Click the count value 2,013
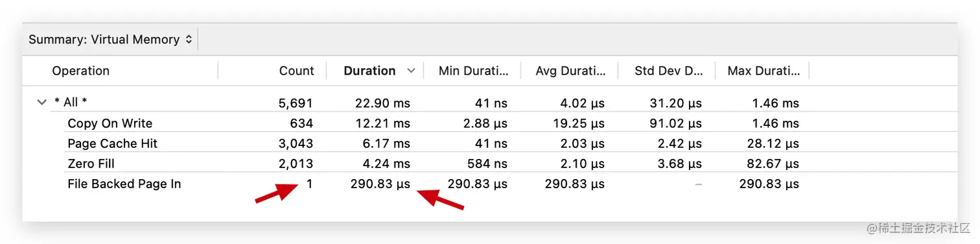 tap(296, 164)
